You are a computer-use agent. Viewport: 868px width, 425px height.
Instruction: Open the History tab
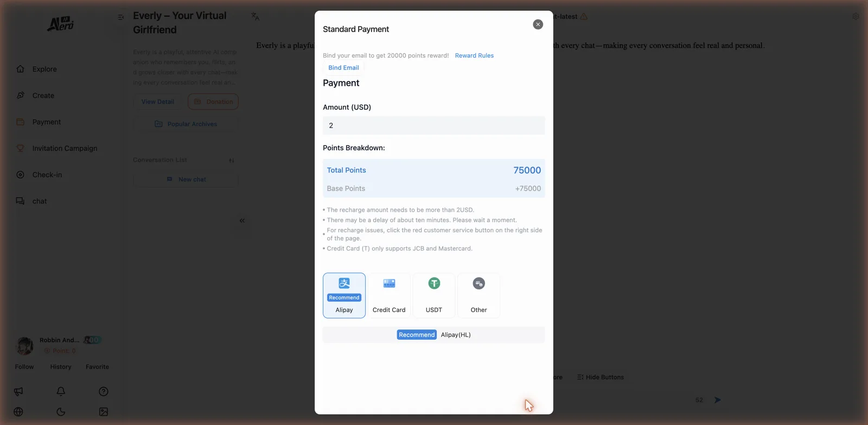[61, 367]
